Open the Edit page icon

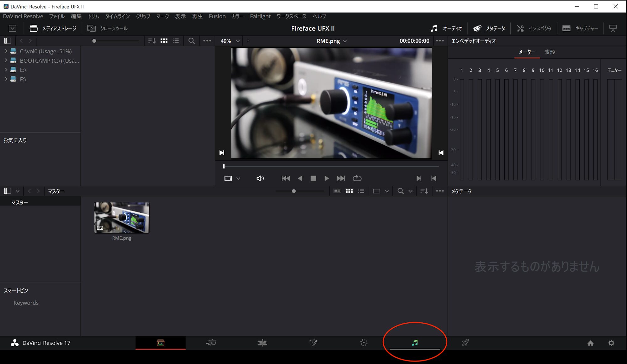tap(262, 343)
